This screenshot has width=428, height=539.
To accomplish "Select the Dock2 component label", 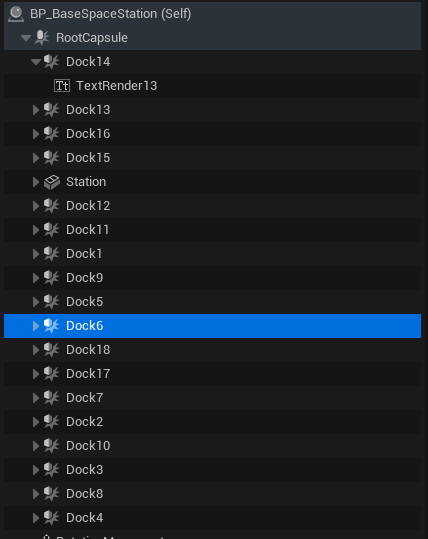I will pyautogui.click(x=85, y=422).
